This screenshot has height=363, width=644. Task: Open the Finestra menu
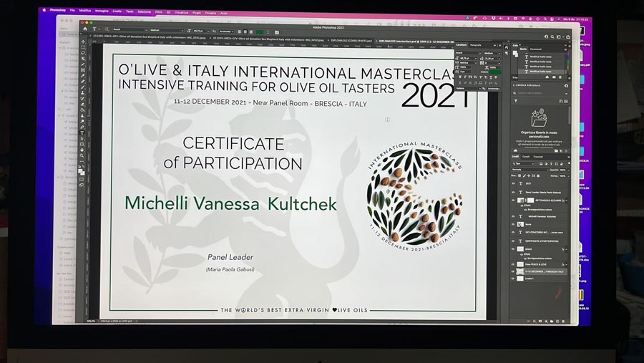(210, 13)
